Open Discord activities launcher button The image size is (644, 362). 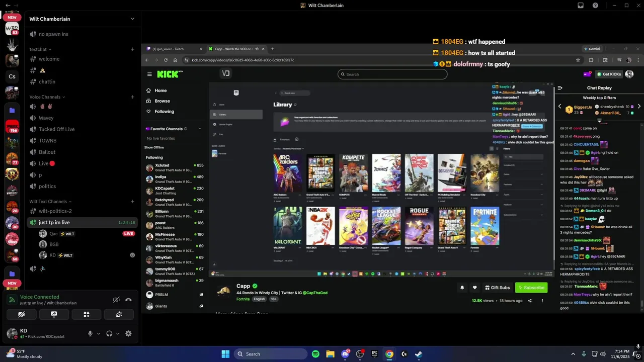point(87,314)
